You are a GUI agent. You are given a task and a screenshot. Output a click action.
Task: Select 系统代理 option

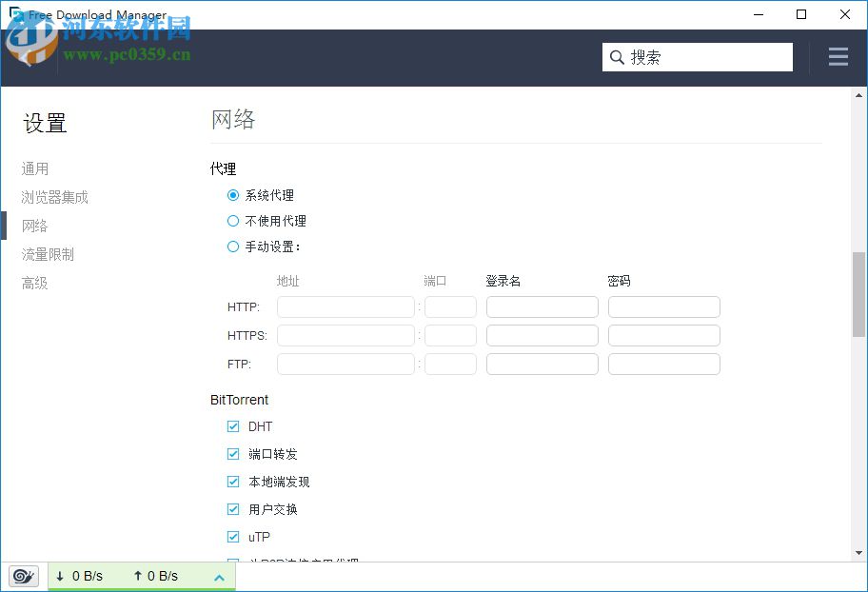(x=233, y=195)
